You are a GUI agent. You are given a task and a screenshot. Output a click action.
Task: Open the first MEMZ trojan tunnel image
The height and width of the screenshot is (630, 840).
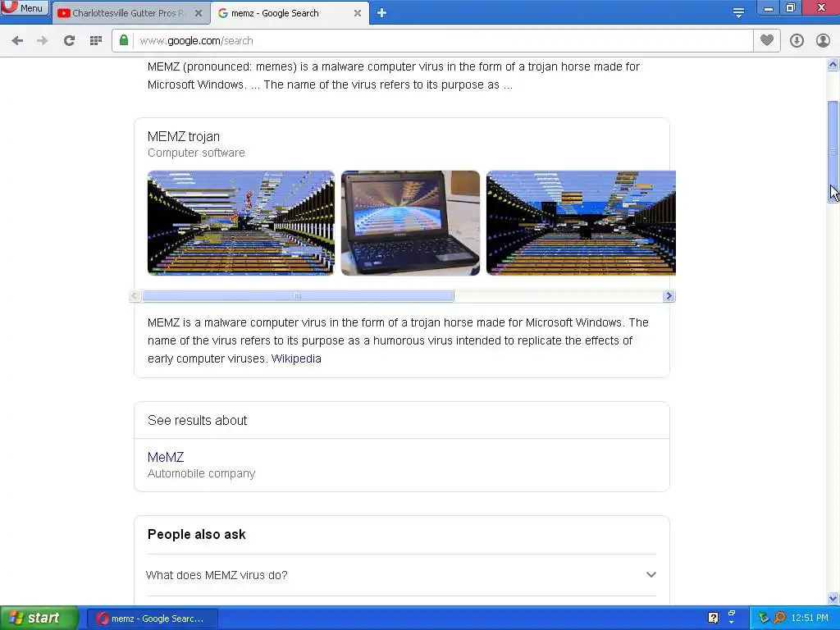click(x=240, y=223)
